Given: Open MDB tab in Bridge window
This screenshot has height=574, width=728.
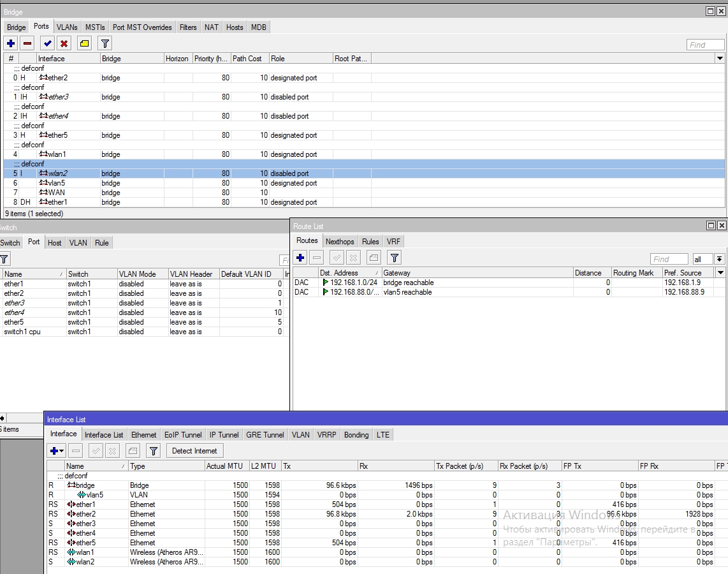Looking at the screenshot, I should [259, 27].
